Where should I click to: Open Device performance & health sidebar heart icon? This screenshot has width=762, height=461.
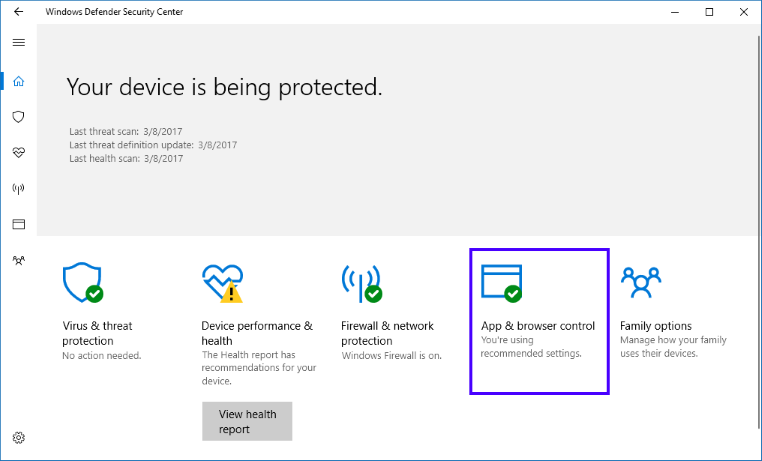click(18, 152)
